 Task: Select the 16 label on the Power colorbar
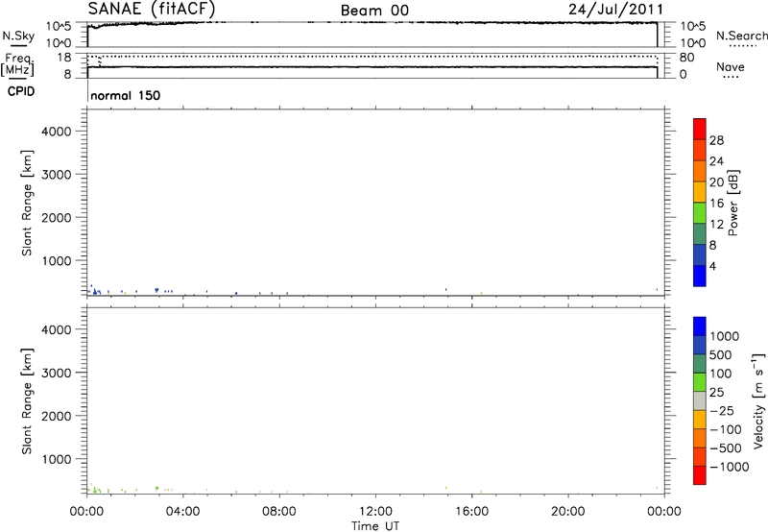pyautogui.click(x=716, y=204)
